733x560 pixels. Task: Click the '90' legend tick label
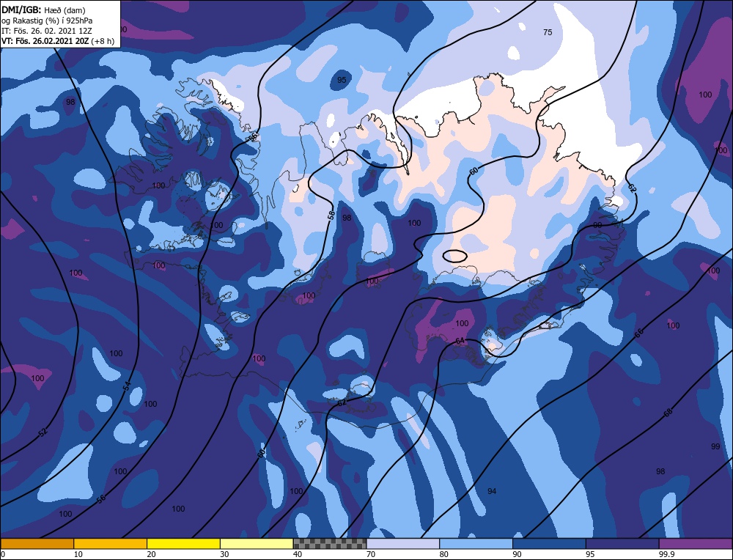point(517,554)
